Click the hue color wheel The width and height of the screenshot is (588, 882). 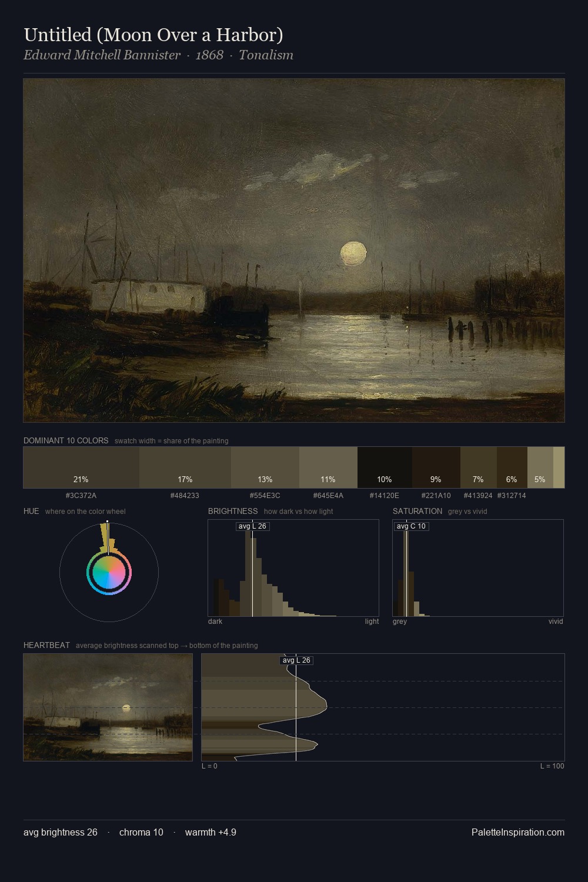click(x=109, y=572)
